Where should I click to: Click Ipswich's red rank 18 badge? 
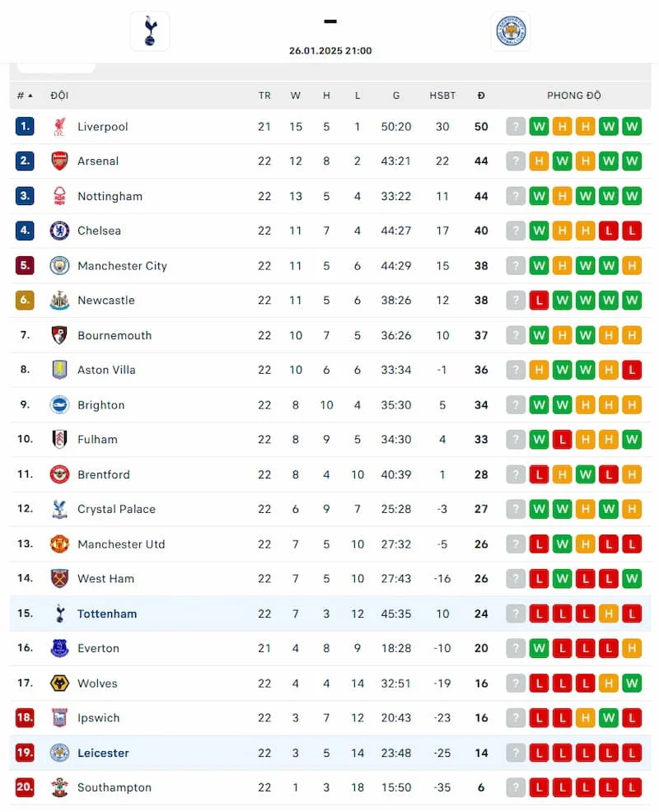pyautogui.click(x=25, y=717)
